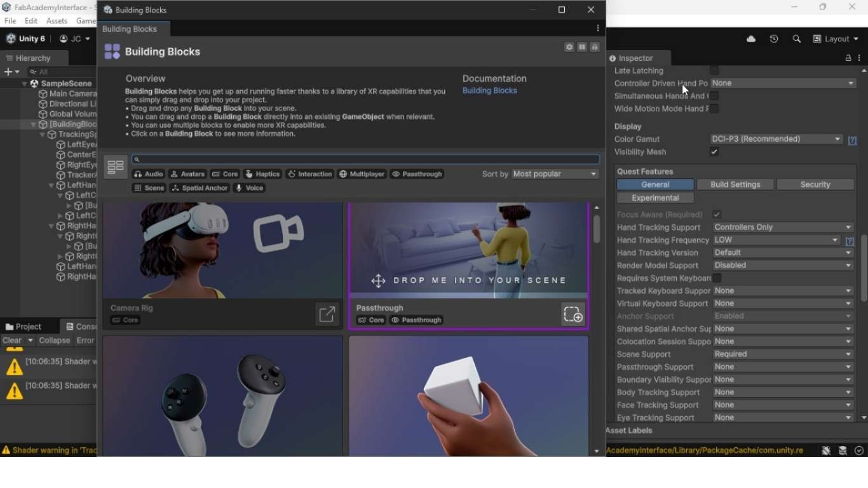Open the Layout dropdown
Screen dimensions: 868x488
coord(836,39)
